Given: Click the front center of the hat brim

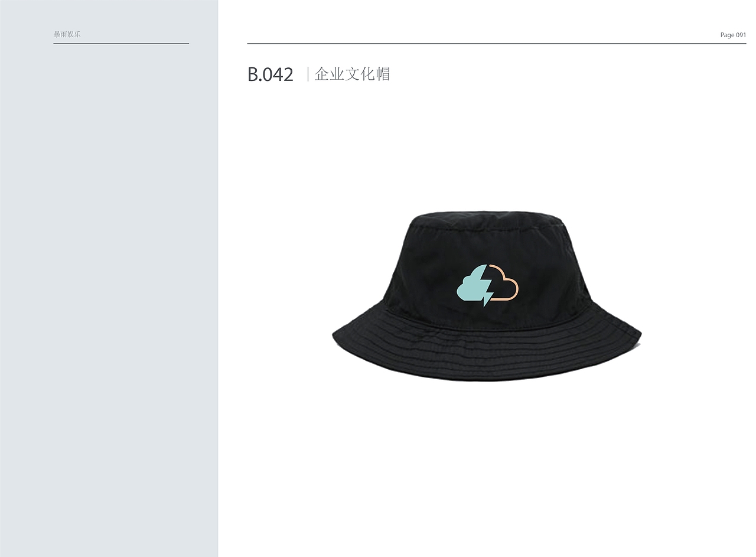Looking at the screenshot, I should [486, 354].
